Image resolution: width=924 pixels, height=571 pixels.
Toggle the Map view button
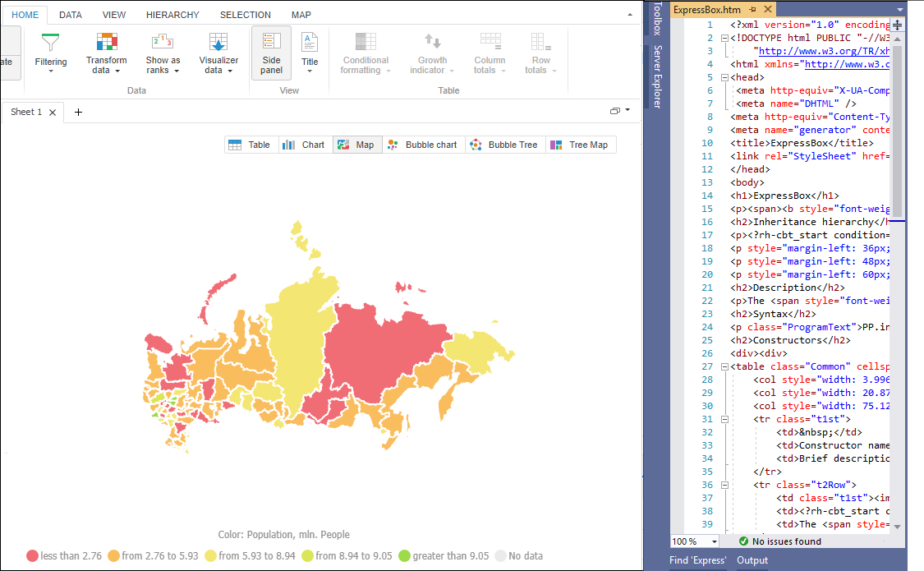click(356, 145)
